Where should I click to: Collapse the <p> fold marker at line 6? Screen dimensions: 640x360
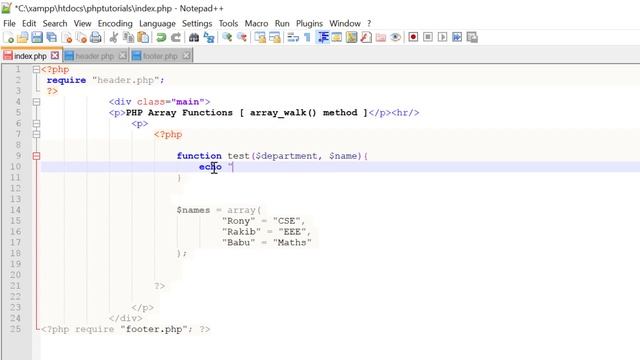[36, 124]
